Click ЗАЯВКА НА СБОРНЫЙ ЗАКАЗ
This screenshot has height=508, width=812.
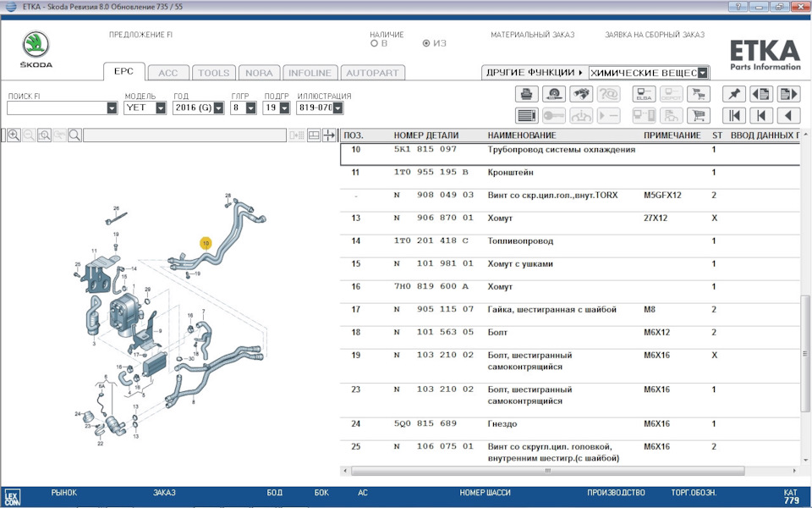tap(655, 35)
